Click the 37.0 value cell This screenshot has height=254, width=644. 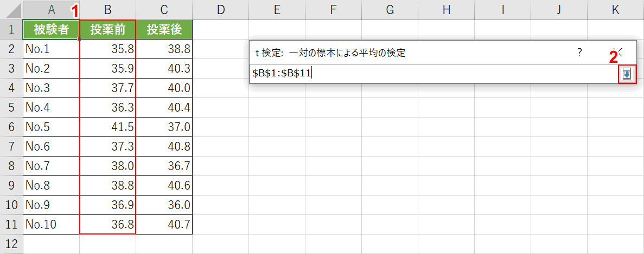coord(164,127)
